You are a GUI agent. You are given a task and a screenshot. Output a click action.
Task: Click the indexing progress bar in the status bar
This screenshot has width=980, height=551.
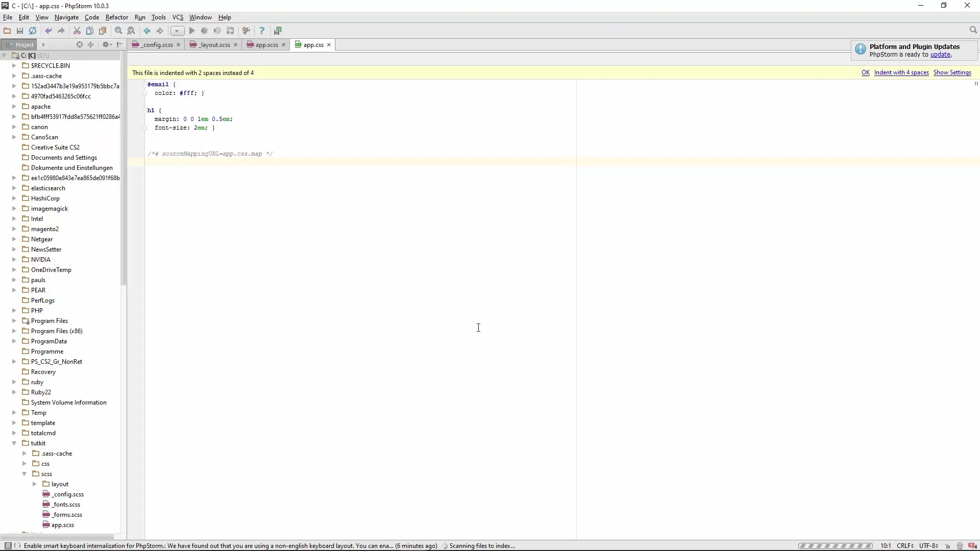(x=836, y=546)
